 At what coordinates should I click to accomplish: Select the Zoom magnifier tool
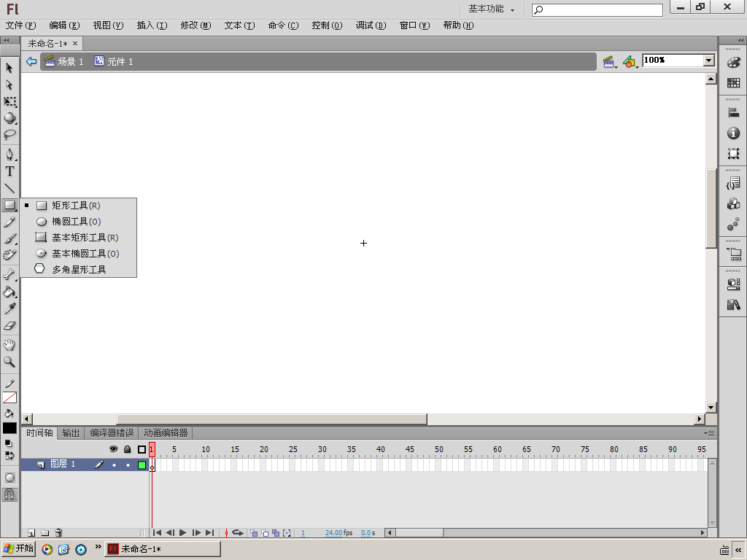click(9, 362)
